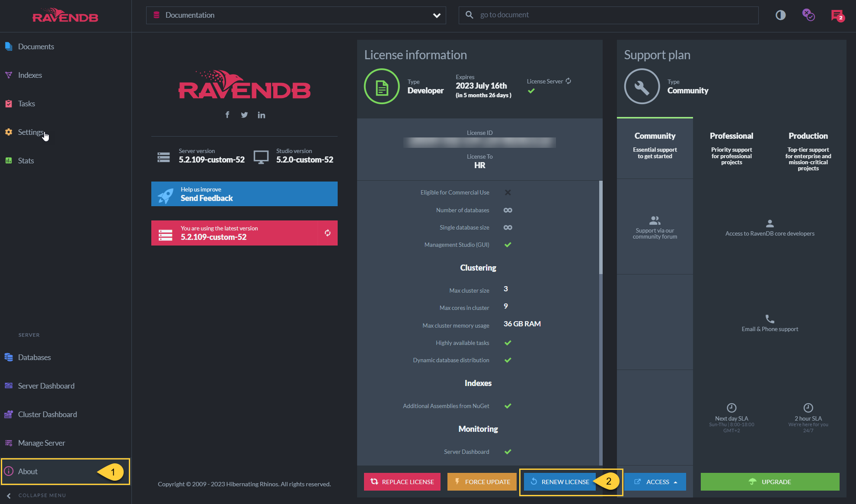
Task: Open RavenDB LinkedIn page
Action: pyautogui.click(x=261, y=115)
